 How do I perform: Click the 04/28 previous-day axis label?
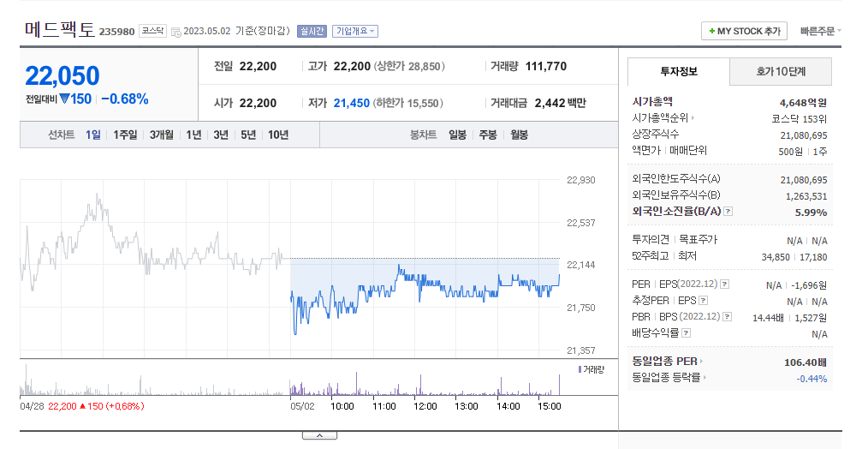pos(33,406)
